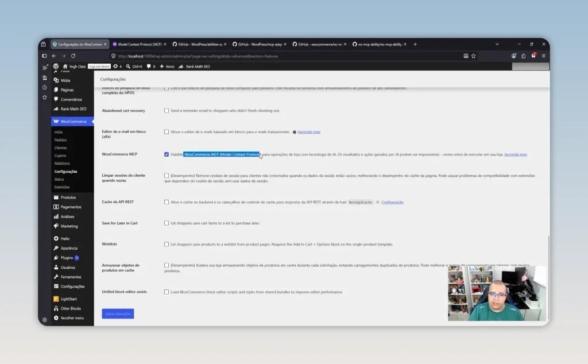Click the Loja em breve badge
Image resolution: width=588 pixels, height=364 pixels.
coord(99,67)
